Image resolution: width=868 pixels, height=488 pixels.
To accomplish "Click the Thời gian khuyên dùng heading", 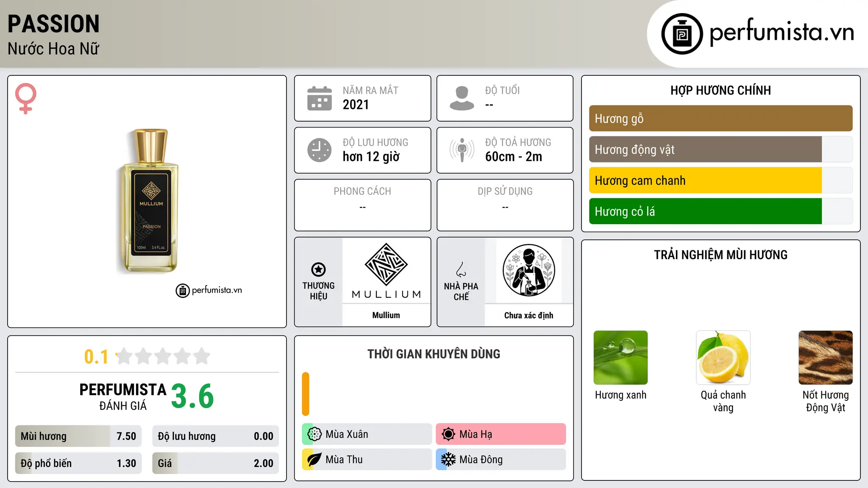I will 434,354.
